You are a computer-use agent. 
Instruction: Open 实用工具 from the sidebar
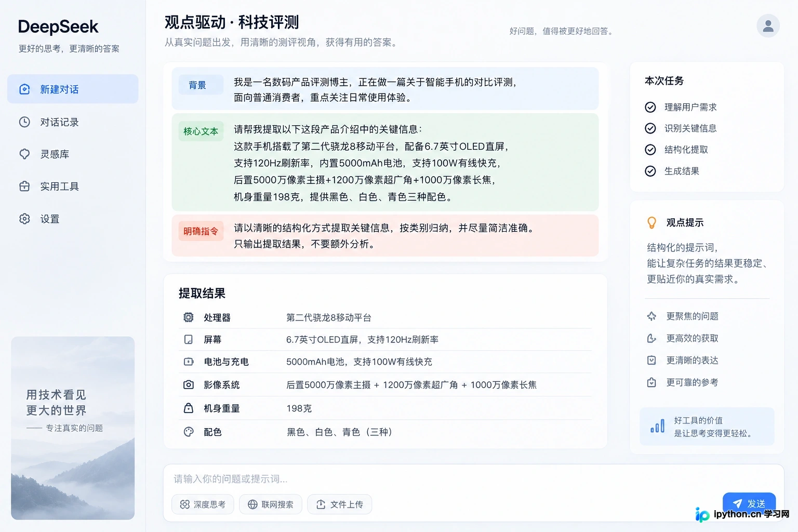click(x=73, y=187)
